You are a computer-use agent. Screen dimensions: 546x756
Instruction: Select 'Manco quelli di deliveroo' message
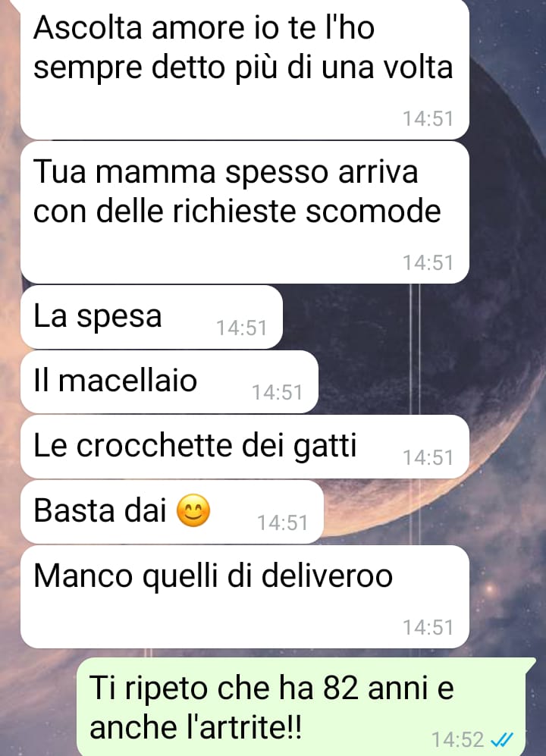coord(244,597)
